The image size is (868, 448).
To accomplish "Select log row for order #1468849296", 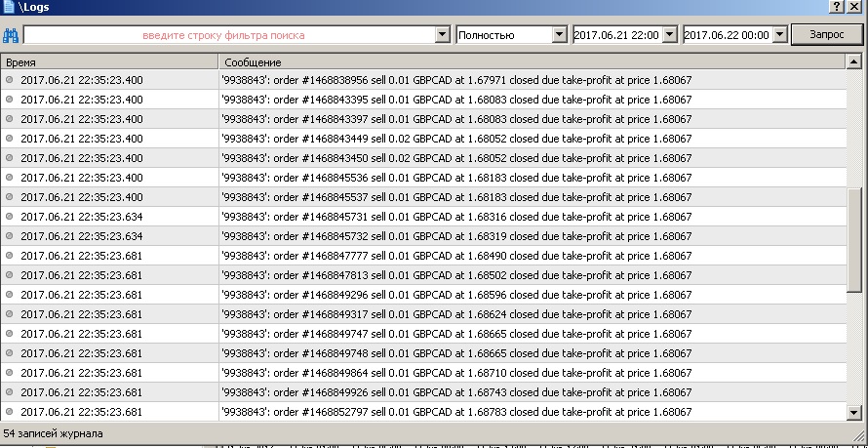I will click(423, 295).
